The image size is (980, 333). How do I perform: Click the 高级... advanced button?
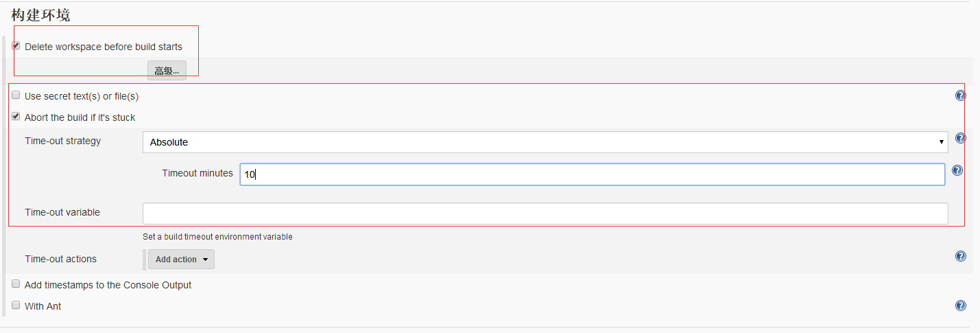pos(167,71)
